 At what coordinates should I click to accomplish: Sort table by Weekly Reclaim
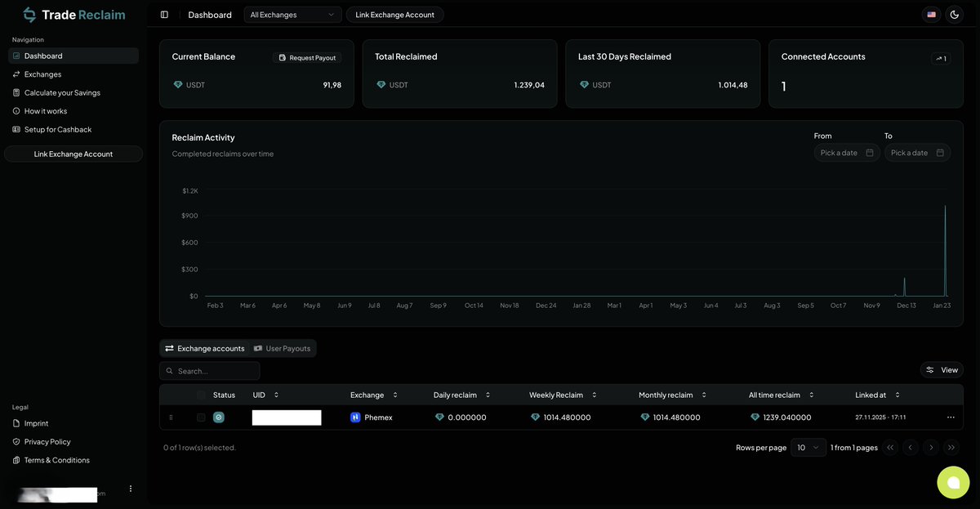coord(563,395)
